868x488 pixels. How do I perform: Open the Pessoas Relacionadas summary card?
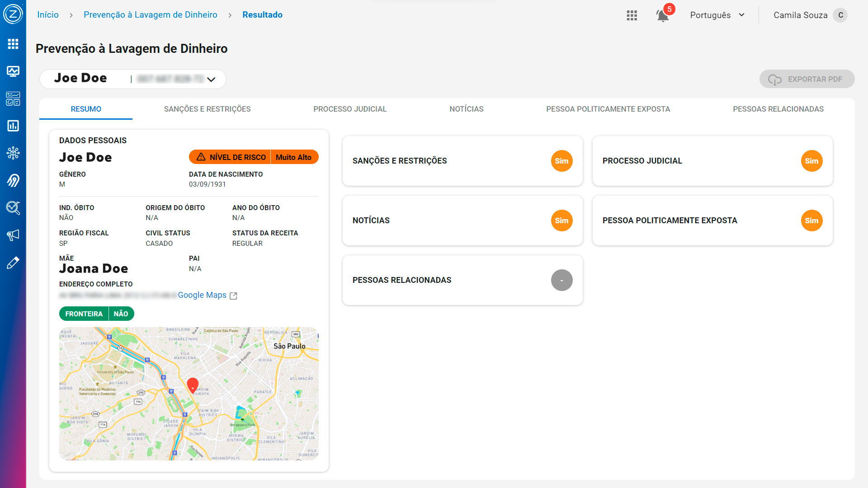462,280
